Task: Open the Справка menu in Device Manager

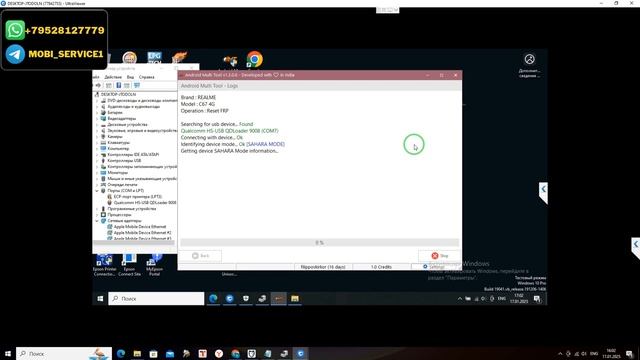Action: pos(147,77)
